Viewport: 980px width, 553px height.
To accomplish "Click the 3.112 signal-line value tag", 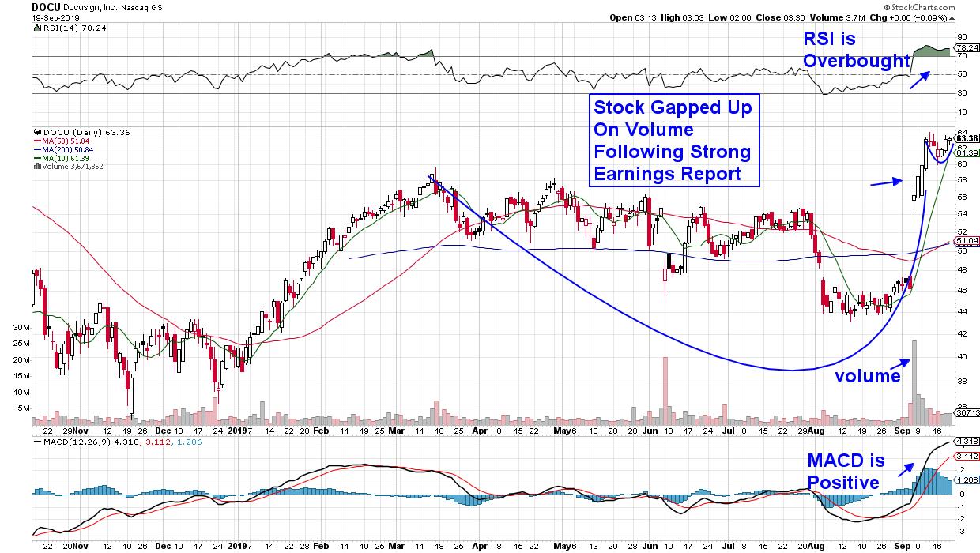I will click(966, 456).
